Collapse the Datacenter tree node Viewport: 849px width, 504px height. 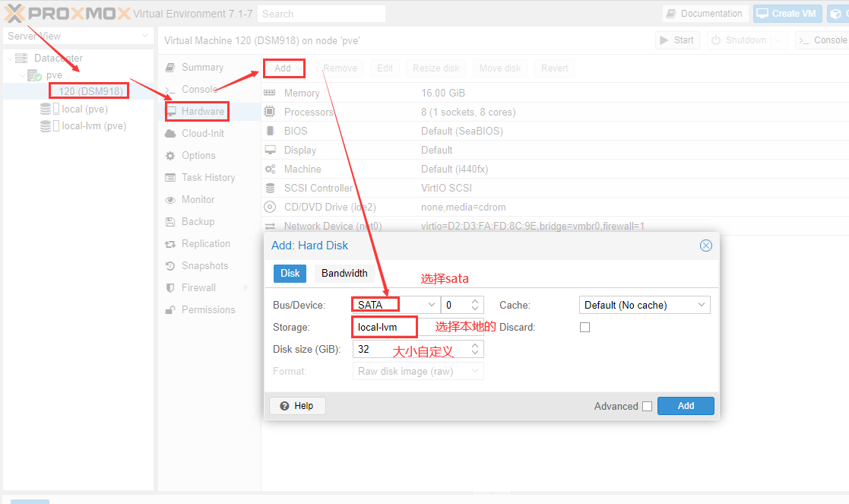point(10,58)
